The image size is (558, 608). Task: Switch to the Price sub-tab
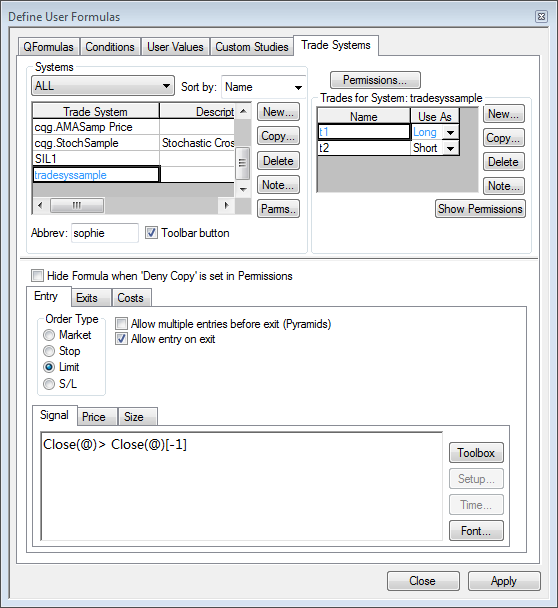(94, 417)
